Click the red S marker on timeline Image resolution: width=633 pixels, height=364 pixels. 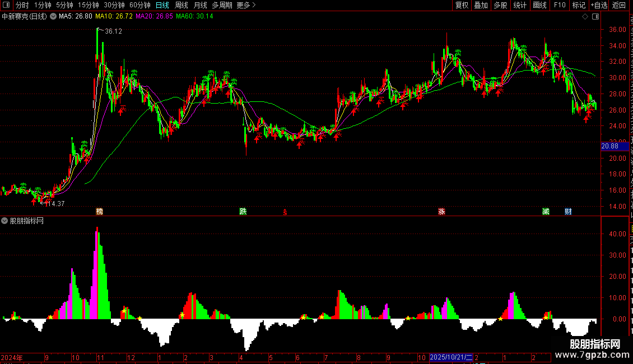pyautogui.click(x=285, y=213)
